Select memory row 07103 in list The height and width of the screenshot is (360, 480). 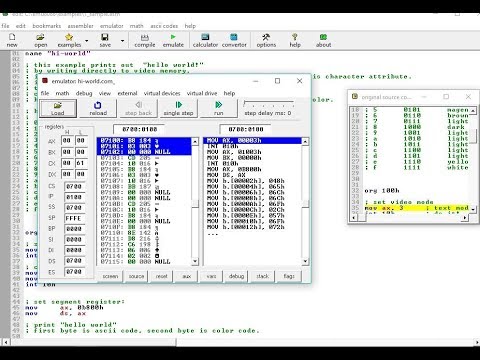coord(144,158)
